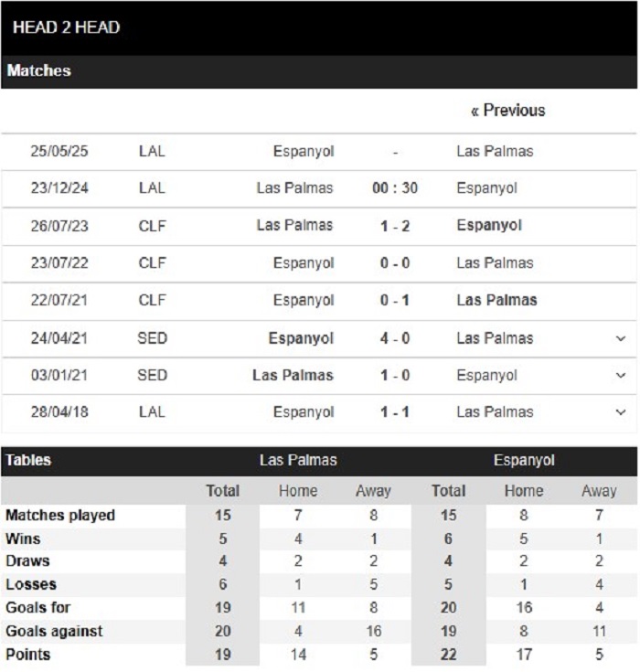Screen dimensions: 640x672
Task: Open the Matches tab header
Action: tap(38, 70)
